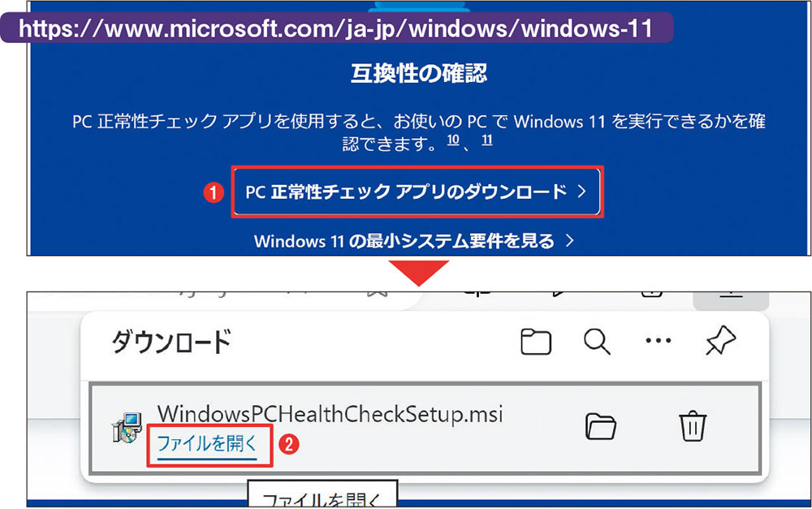Open downloads folder icon in header
Image resolution: width=812 pixels, height=509 pixels.
point(535,342)
